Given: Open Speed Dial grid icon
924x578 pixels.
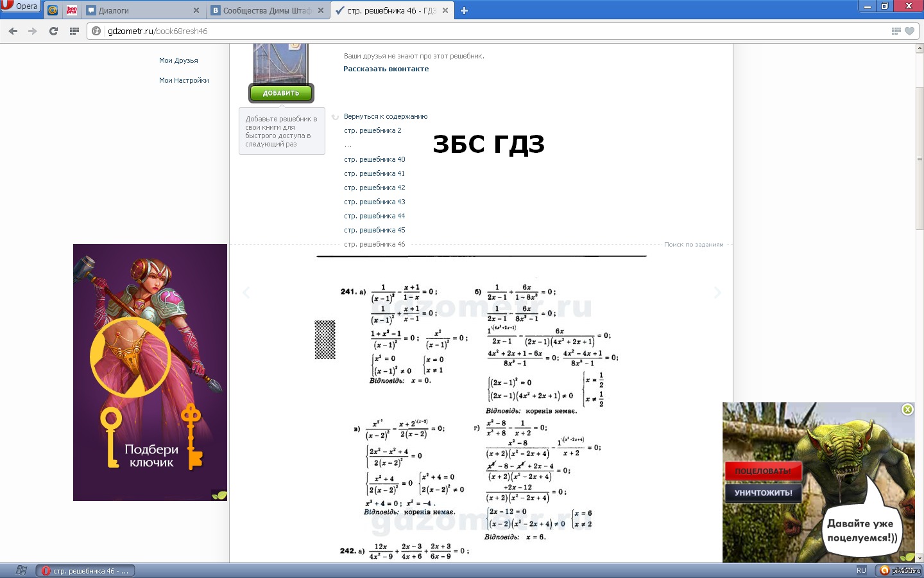Looking at the screenshot, I should coord(74,31).
